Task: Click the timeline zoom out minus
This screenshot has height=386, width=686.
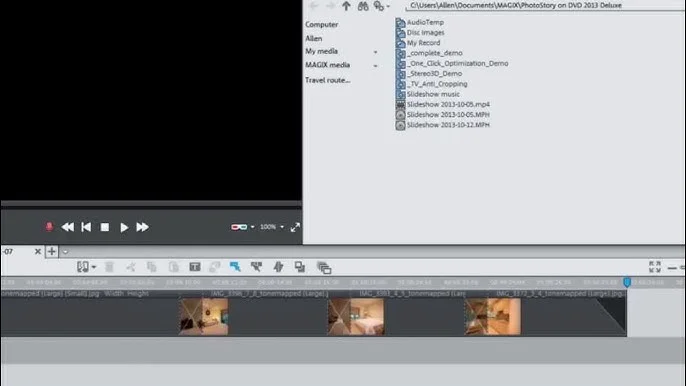Action: click(x=672, y=267)
